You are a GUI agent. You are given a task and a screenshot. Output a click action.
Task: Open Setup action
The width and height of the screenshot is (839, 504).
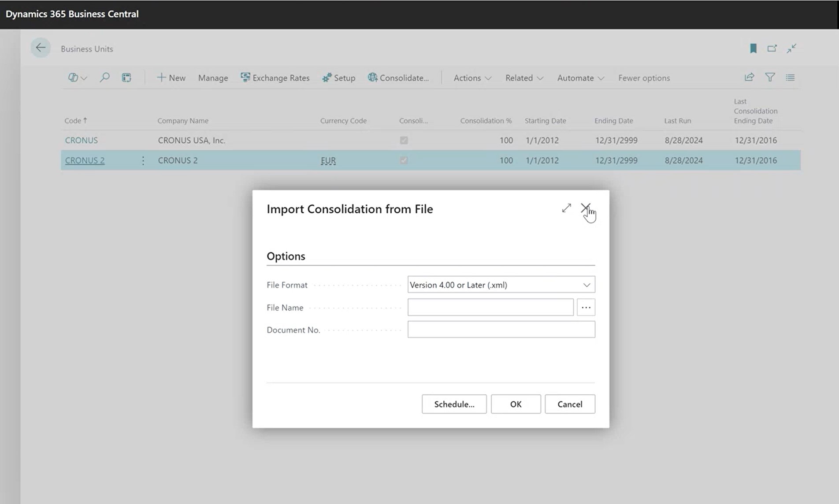338,78
